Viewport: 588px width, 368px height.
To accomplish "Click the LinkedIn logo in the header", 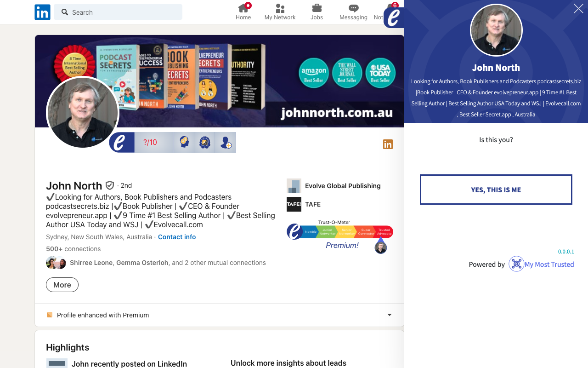I will tap(42, 12).
